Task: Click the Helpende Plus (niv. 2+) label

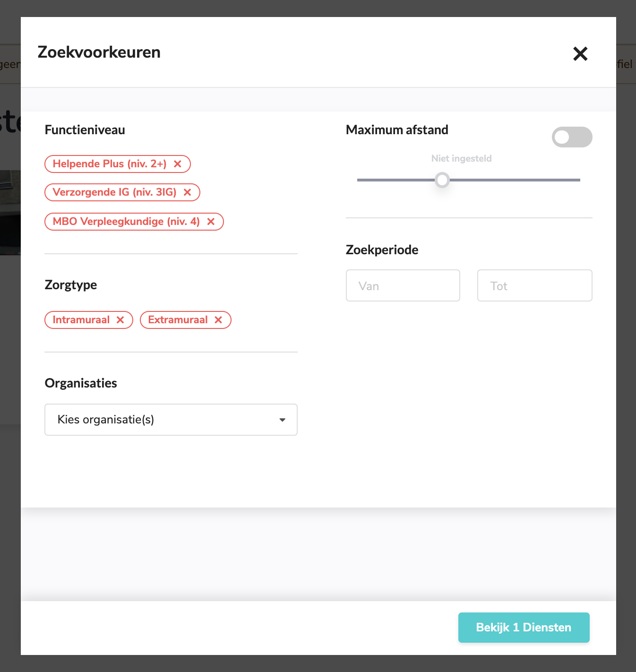Action: click(x=110, y=164)
